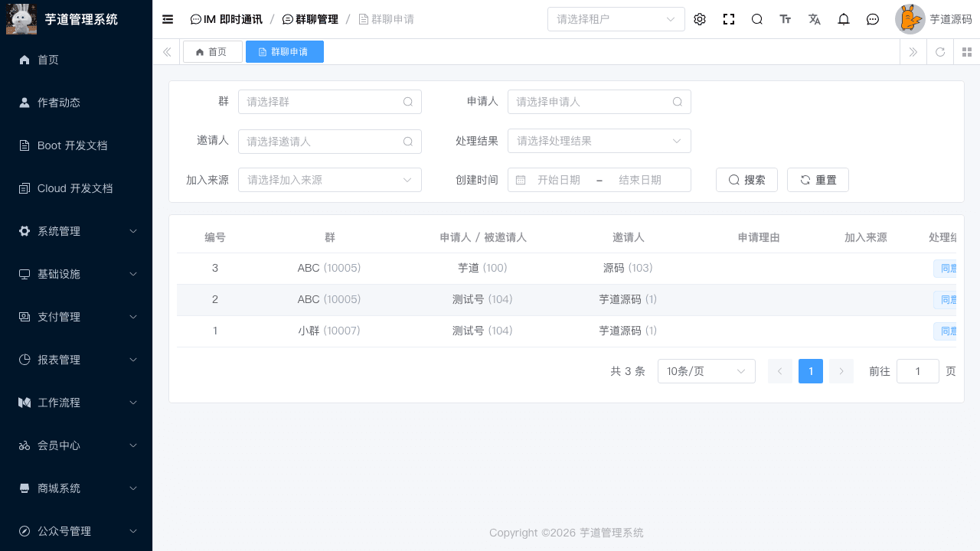Toggle fullscreen mode icon
Screen dimensions: 980x551
coord(729,19)
